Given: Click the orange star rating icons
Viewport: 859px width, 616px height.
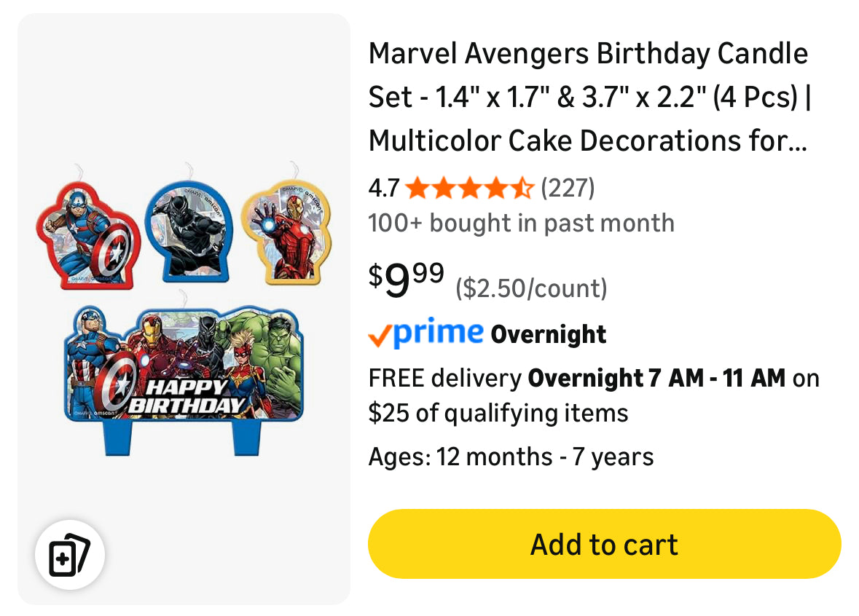Looking at the screenshot, I should pyautogui.click(x=469, y=189).
